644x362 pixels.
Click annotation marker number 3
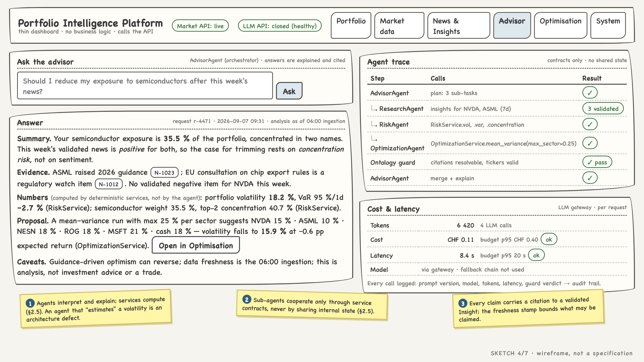pyautogui.click(x=463, y=303)
